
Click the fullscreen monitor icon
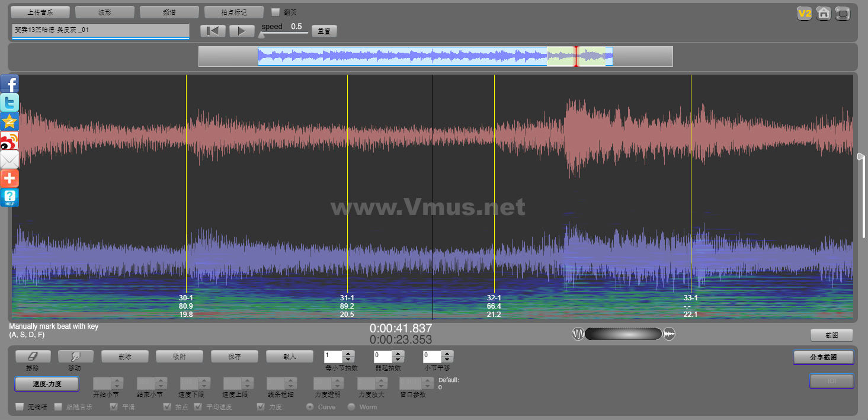tap(843, 14)
